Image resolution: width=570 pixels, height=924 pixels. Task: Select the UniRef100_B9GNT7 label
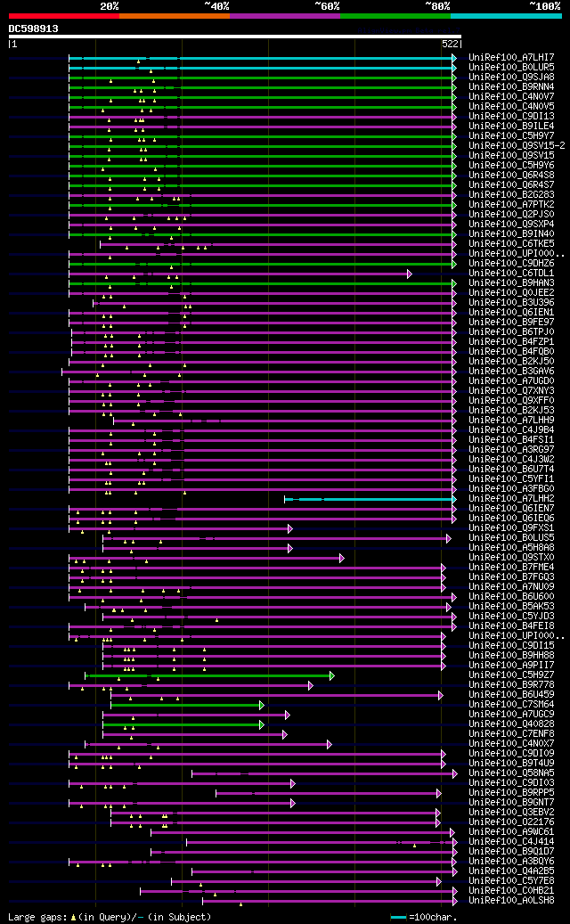[511, 803]
